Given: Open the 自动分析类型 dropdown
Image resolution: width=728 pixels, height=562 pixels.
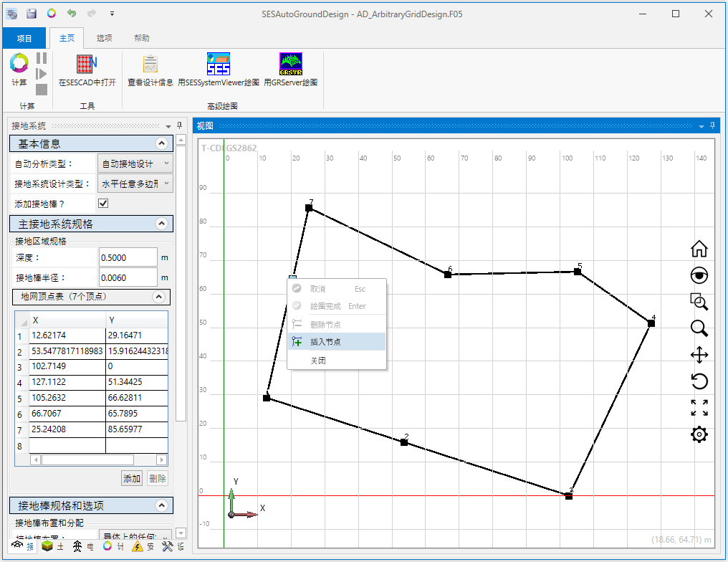Looking at the screenshot, I should pos(135,164).
